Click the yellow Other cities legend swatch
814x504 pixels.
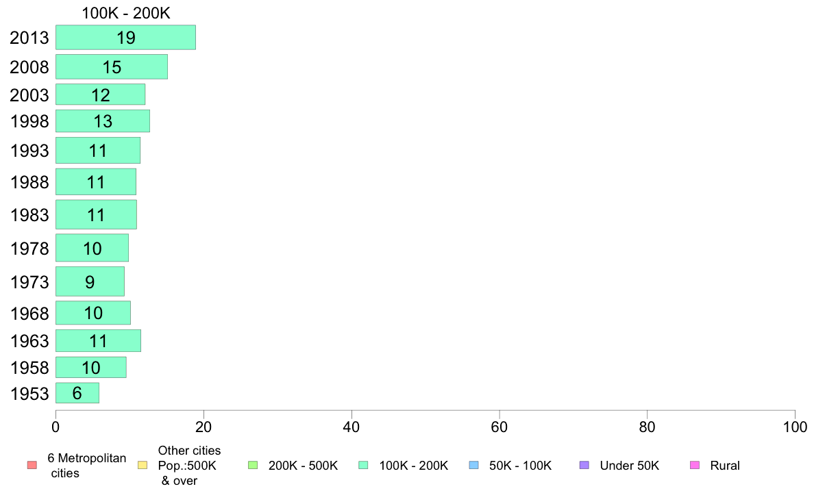143,466
